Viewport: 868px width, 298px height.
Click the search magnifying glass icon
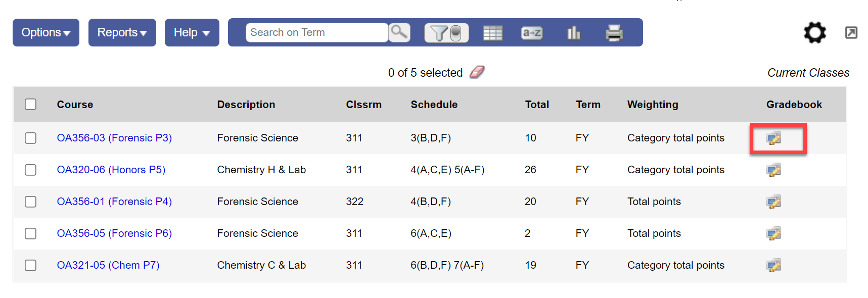[399, 32]
